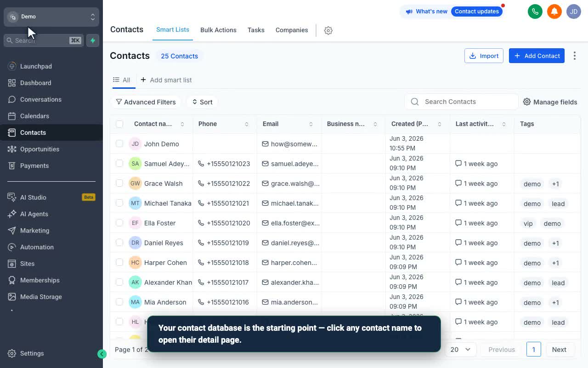Click the Contact updates pill
The height and width of the screenshot is (368, 588).
click(x=477, y=11)
